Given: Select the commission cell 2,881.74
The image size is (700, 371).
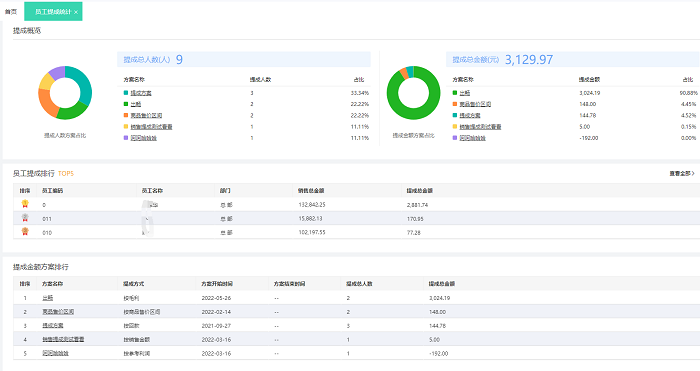Looking at the screenshot, I should (417, 205).
